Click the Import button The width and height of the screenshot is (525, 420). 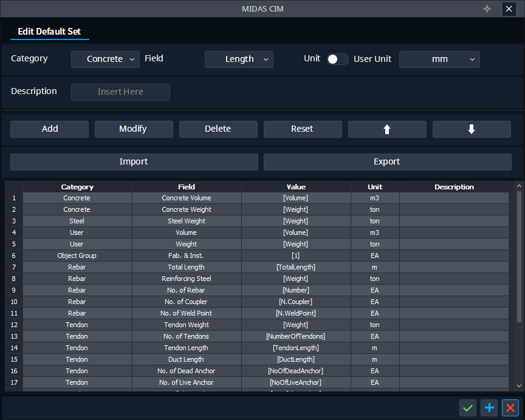(134, 162)
